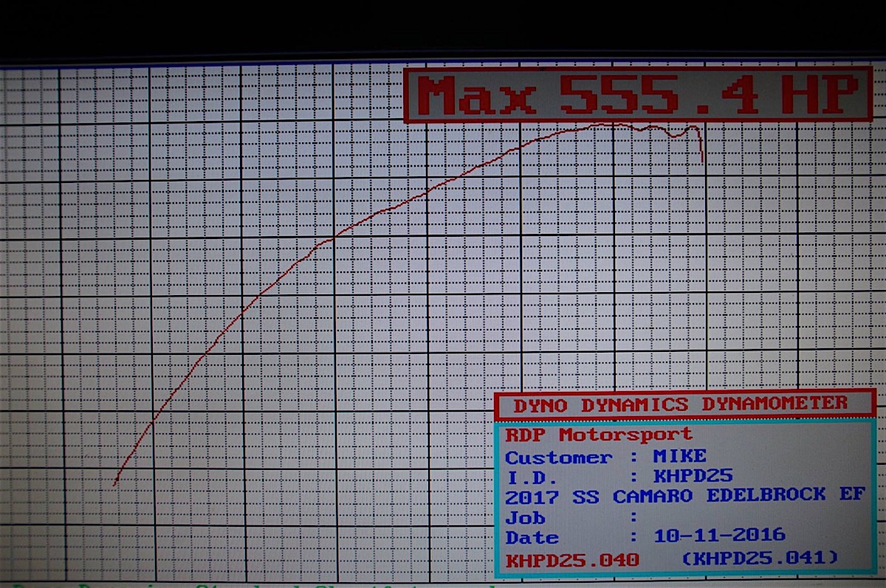Select the red power curve peak
The height and width of the screenshot is (588, 886).
611,125
